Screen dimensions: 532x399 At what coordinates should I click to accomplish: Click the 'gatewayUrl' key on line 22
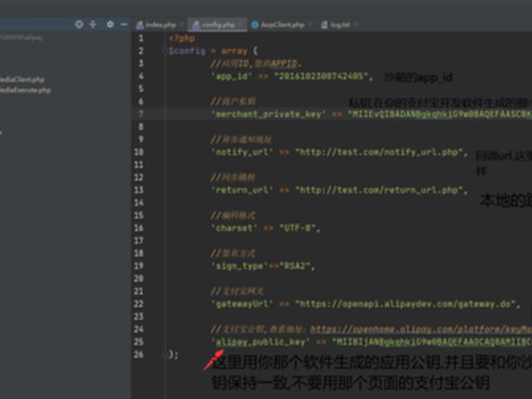click(x=242, y=304)
